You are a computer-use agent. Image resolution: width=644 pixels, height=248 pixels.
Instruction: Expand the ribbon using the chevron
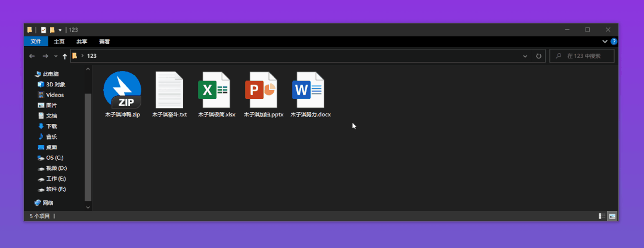(605, 42)
